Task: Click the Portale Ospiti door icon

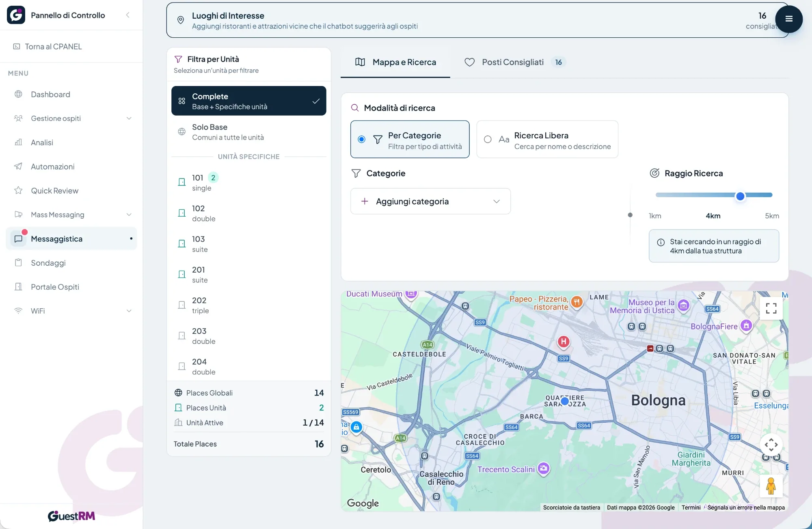Action: point(18,286)
